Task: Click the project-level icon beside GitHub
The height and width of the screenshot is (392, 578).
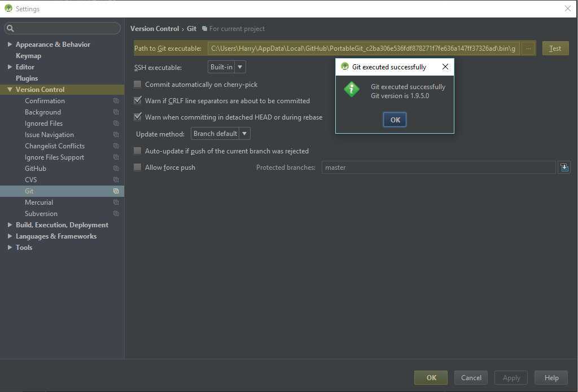Action: point(116,169)
